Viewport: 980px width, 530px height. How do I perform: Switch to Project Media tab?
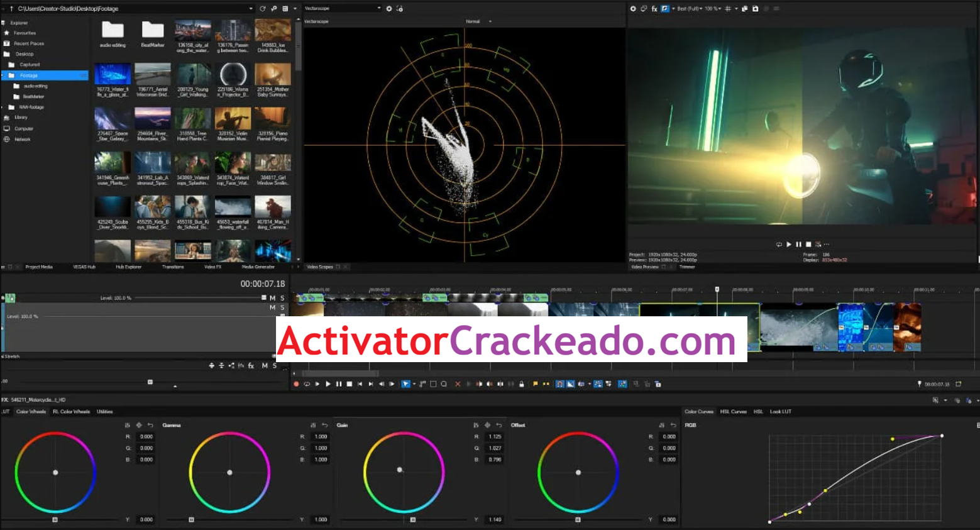pos(39,267)
